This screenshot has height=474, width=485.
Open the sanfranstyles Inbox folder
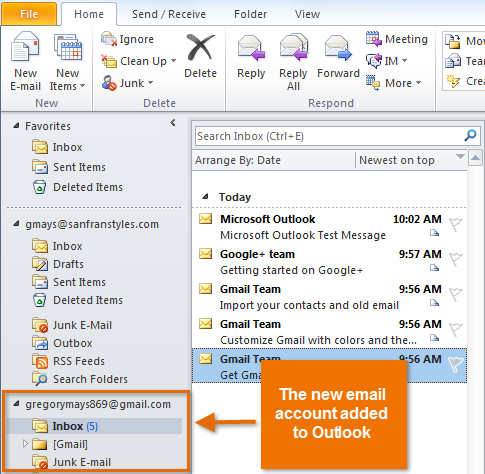(x=57, y=246)
